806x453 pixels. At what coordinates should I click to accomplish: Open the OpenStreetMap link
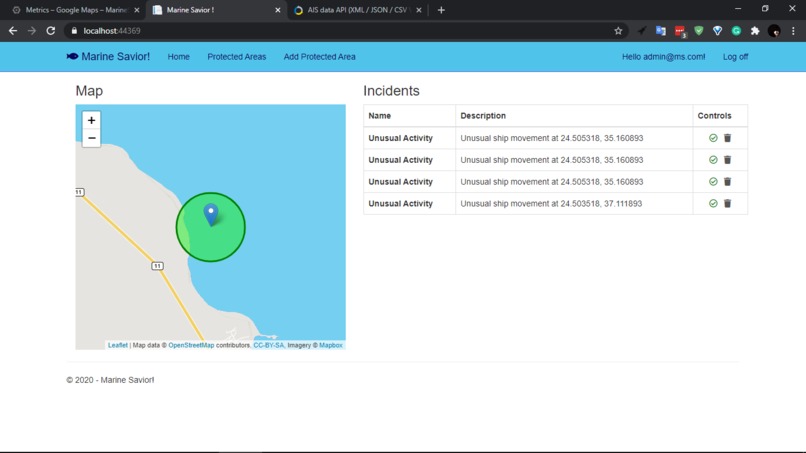coord(191,345)
